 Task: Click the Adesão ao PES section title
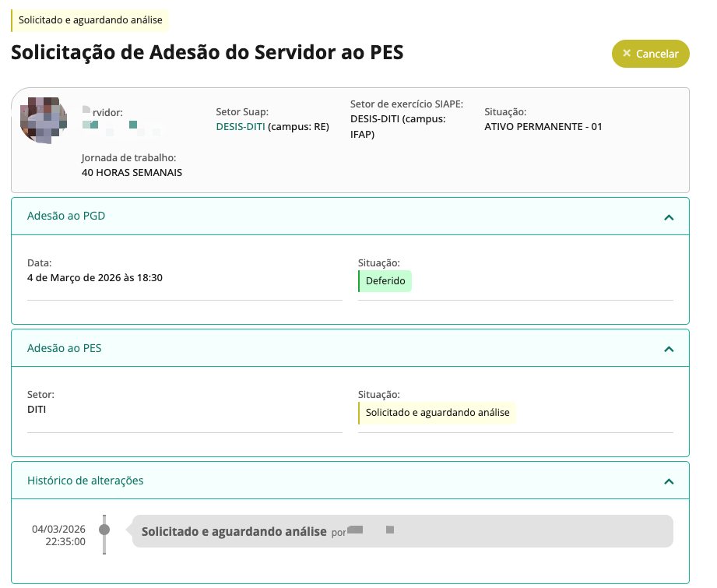(x=65, y=348)
